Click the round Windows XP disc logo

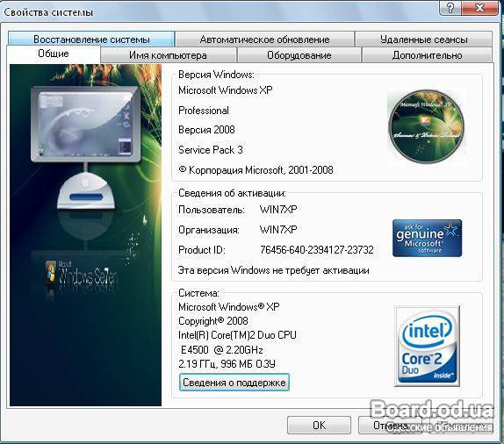tap(426, 126)
